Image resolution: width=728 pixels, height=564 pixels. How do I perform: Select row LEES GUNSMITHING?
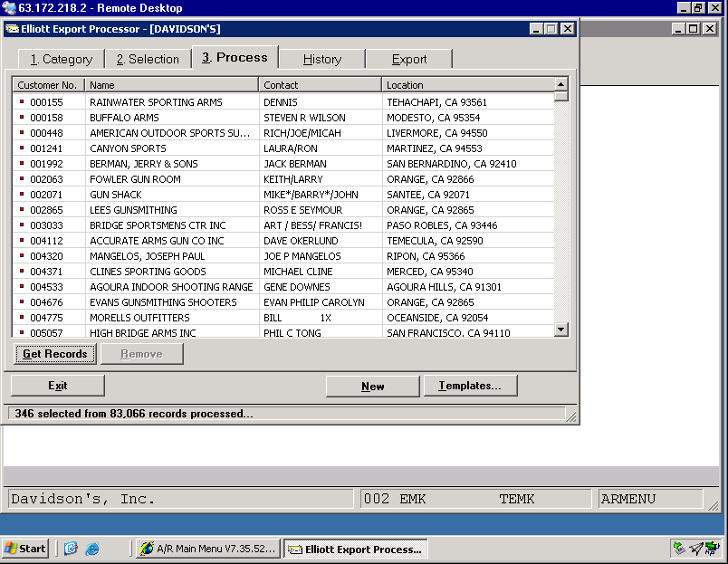[x=283, y=209]
